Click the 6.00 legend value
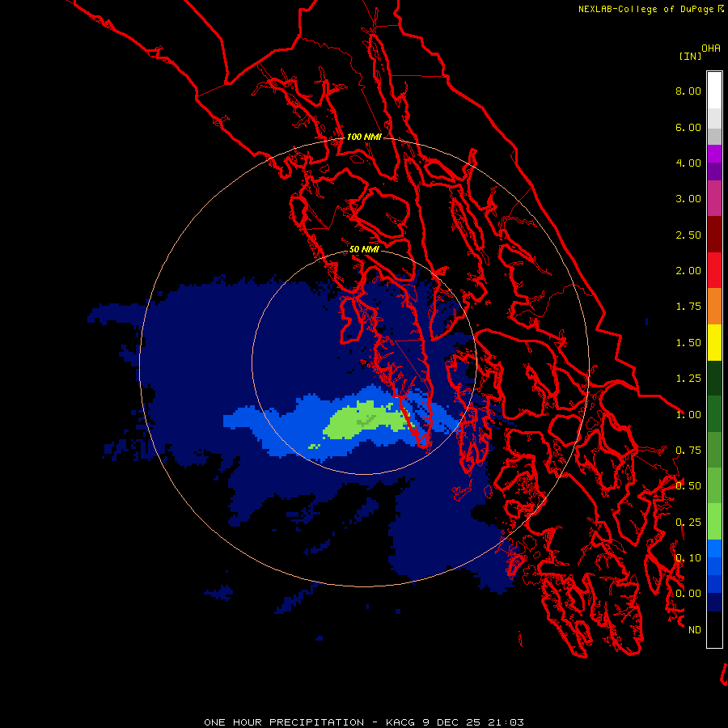Screen dimensions: 728x728 (688, 127)
